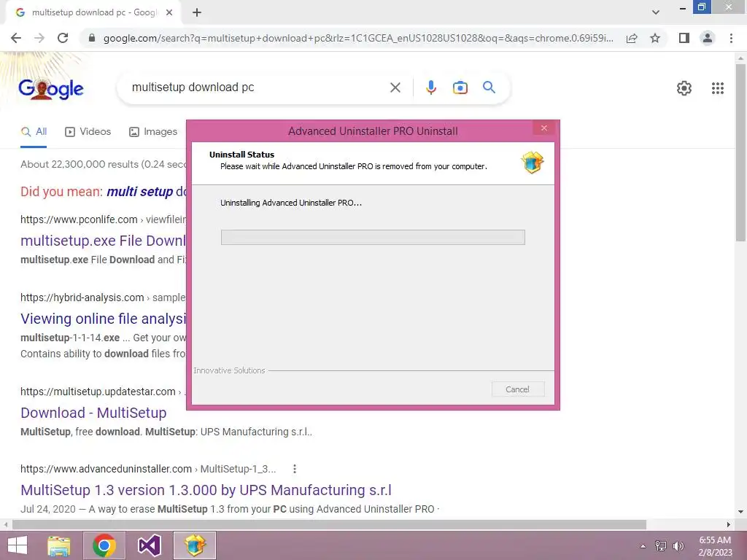Bookmark this page with the star

655,38
